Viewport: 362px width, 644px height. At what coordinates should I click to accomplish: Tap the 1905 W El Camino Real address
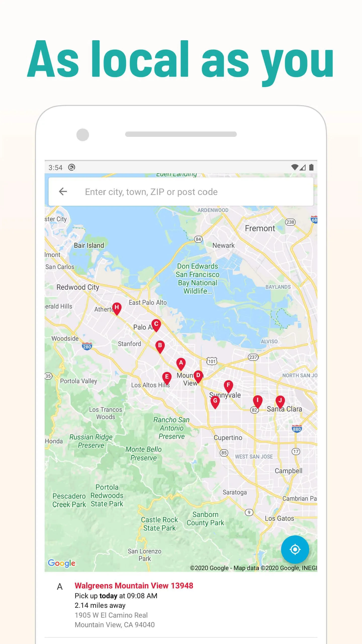[x=111, y=615]
